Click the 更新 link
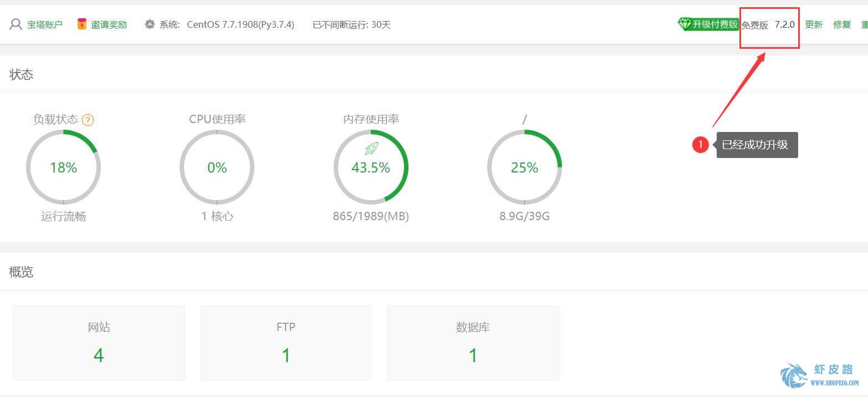The height and width of the screenshot is (397, 868). click(x=814, y=24)
